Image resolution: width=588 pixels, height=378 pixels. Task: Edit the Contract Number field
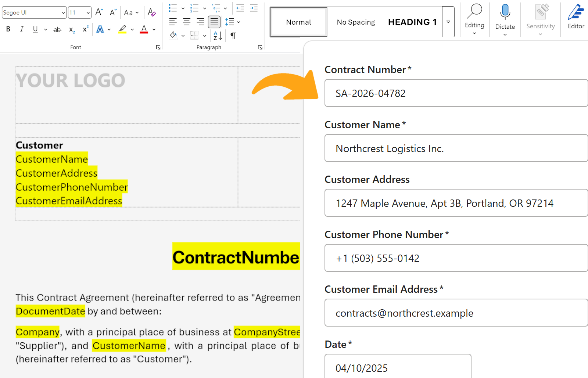coord(456,93)
